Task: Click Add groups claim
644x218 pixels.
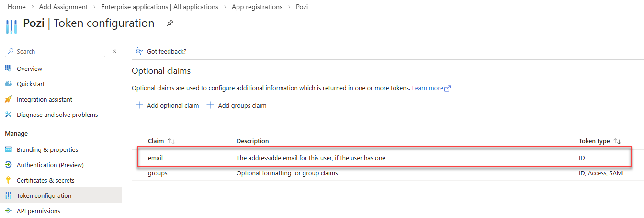Action: tap(236, 105)
